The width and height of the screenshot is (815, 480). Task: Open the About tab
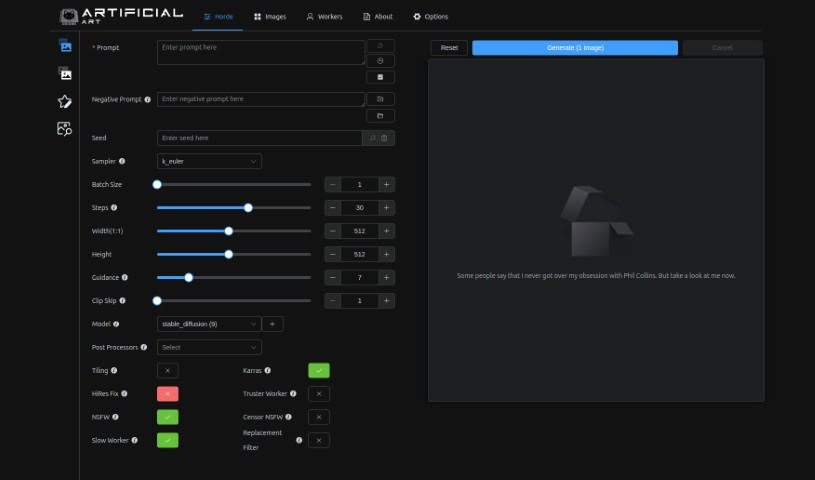(378, 17)
